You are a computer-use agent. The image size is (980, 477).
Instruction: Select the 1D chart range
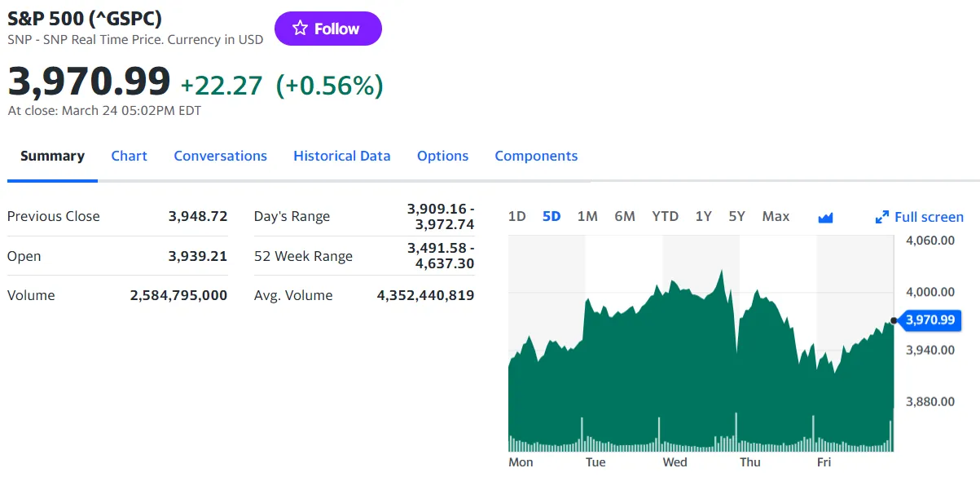click(517, 216)
